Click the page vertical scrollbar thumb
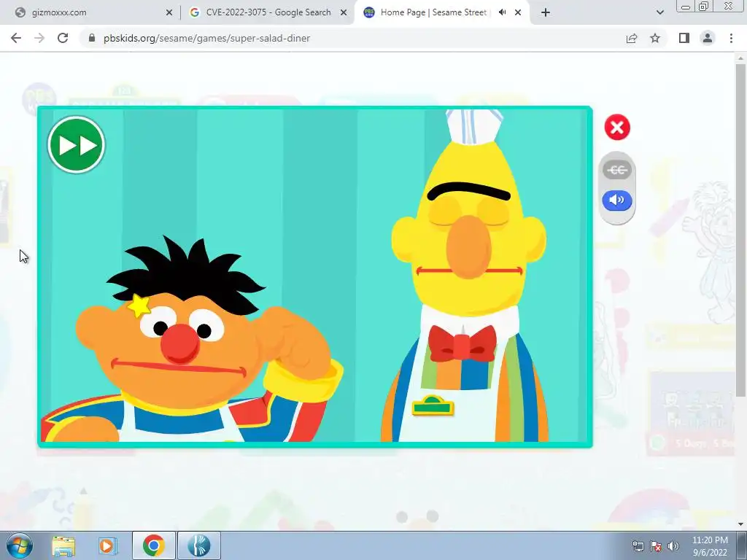The width and height of the screenshot is (747, 560). [x=740, y=230]
